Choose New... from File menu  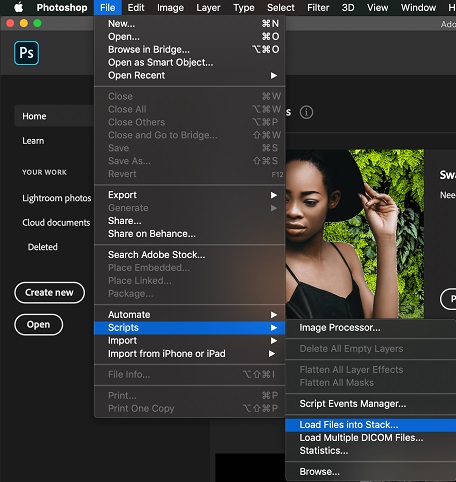pyautogui.click(x=190, y=24)
